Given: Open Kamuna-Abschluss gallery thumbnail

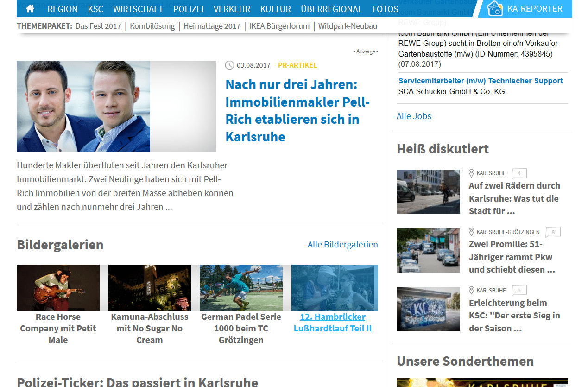Looking at the screenshot, I should coord(150,288).
